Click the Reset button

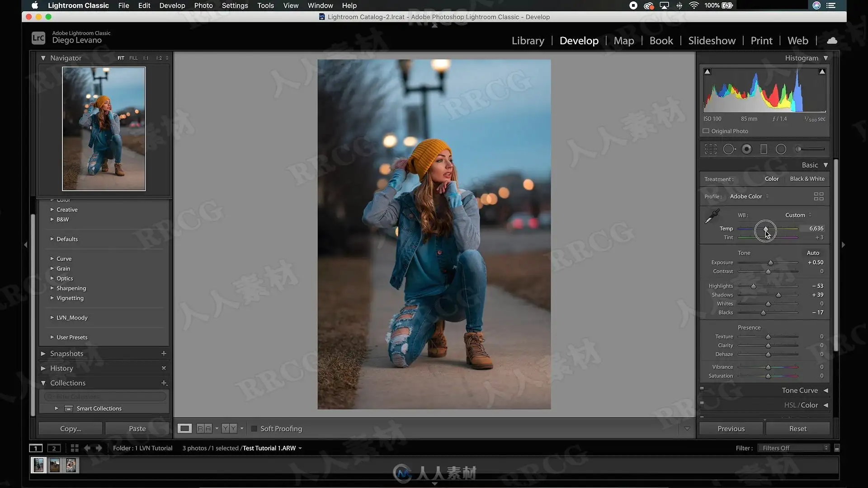point(797,429)
